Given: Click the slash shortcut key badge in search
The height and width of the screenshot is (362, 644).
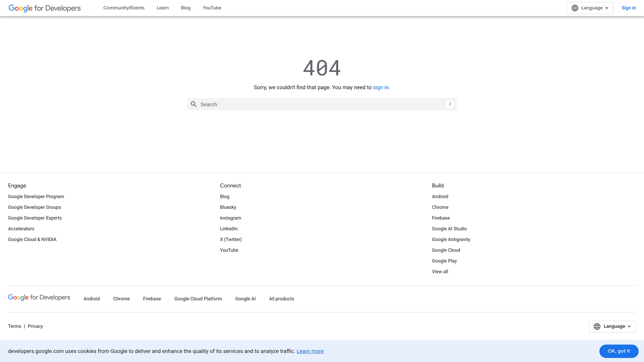Looking at the screenshot, I should [x=450, y=104].
